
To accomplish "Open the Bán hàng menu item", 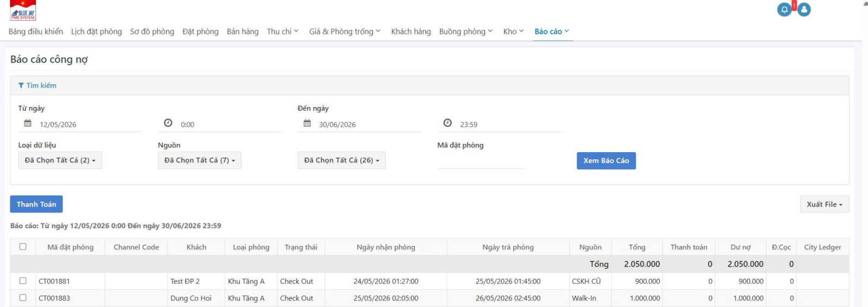I will pyautogui.click(x=242, y=32).
